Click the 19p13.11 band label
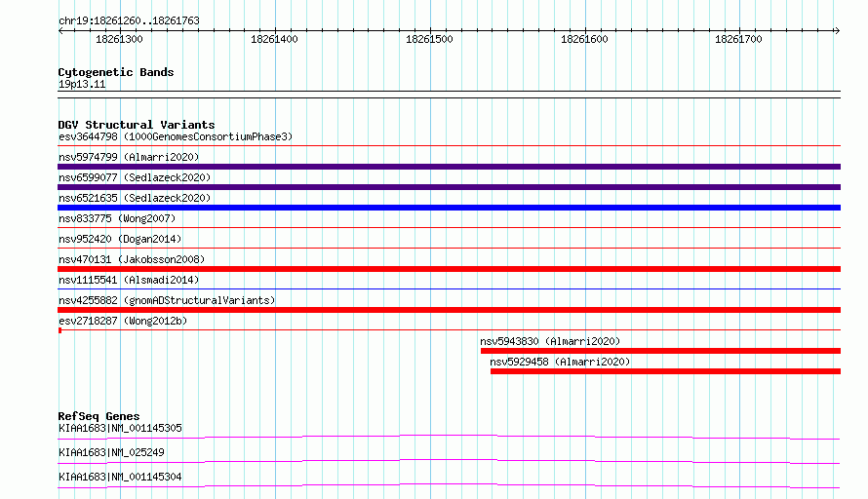This screenshot has width=868, height=499. [x=82, y=84]
